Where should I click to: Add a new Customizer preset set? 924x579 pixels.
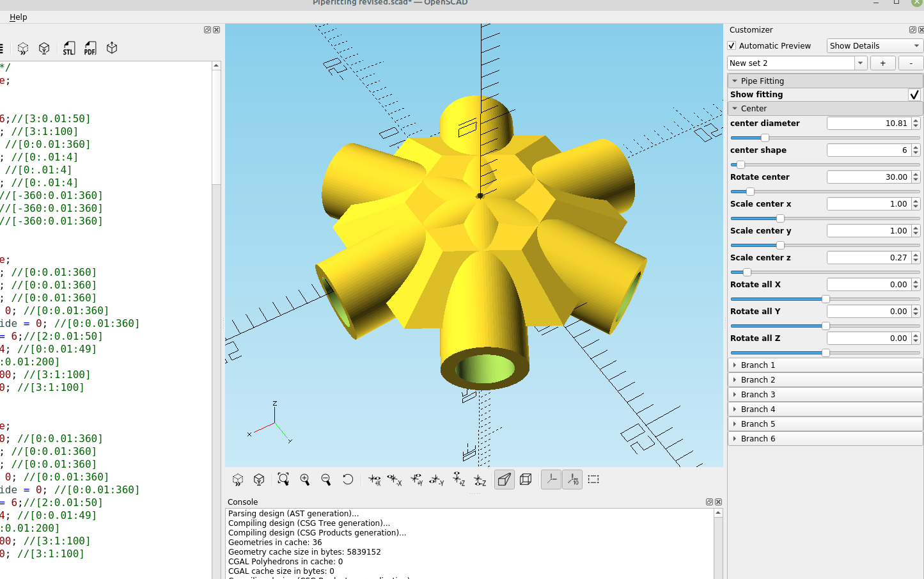pos(882,63)
